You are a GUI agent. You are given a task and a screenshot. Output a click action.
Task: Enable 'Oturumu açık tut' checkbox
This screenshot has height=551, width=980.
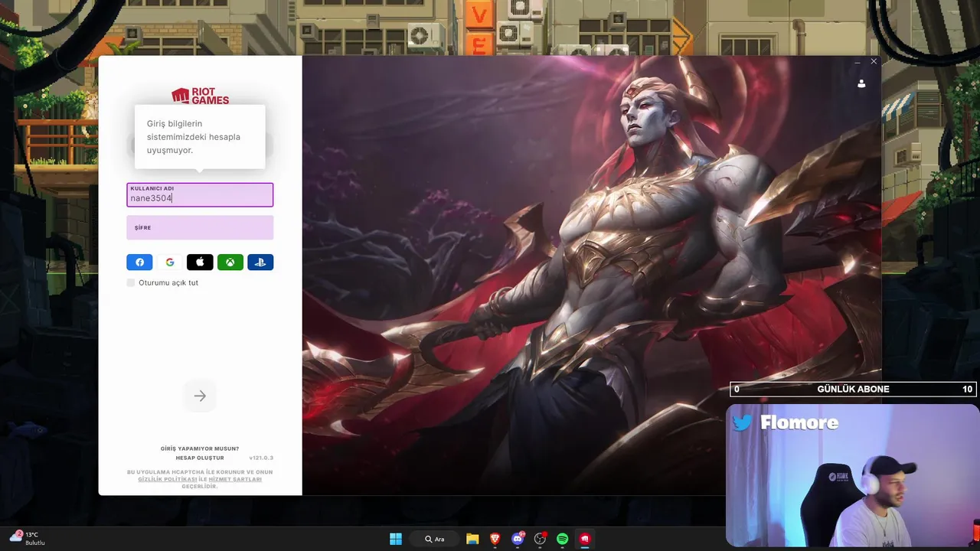click(x=131, y=282)
